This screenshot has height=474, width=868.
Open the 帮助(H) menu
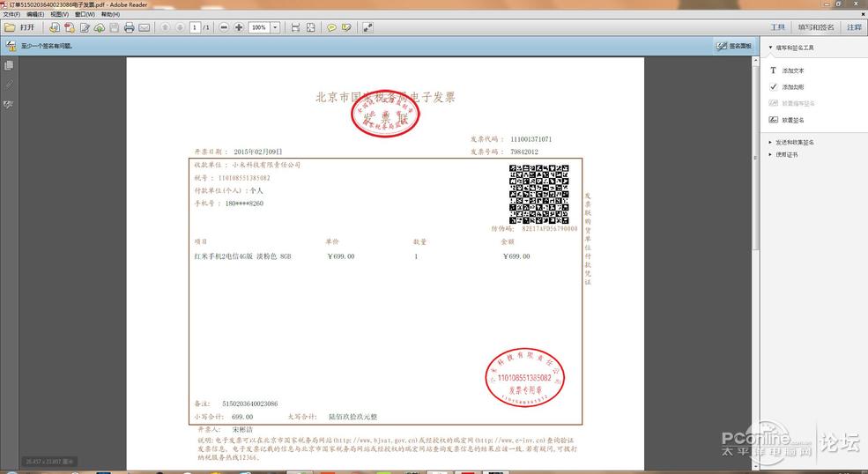click(x=110, y=14)
